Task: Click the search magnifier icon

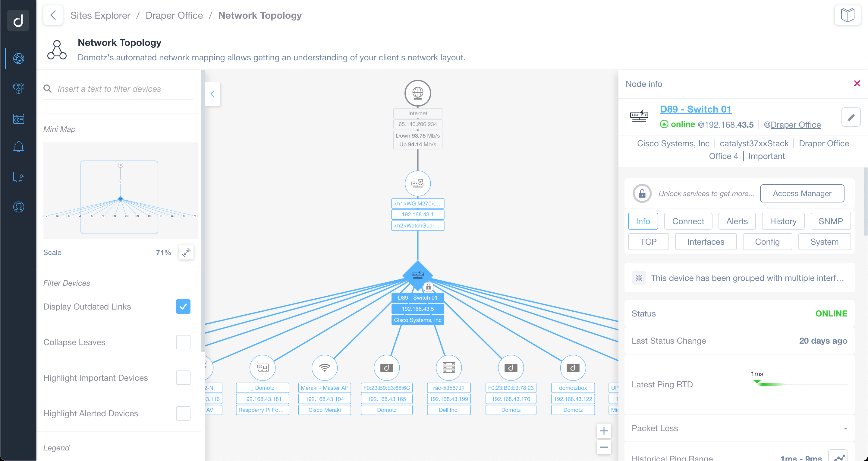Action: [x=48, y=89]
